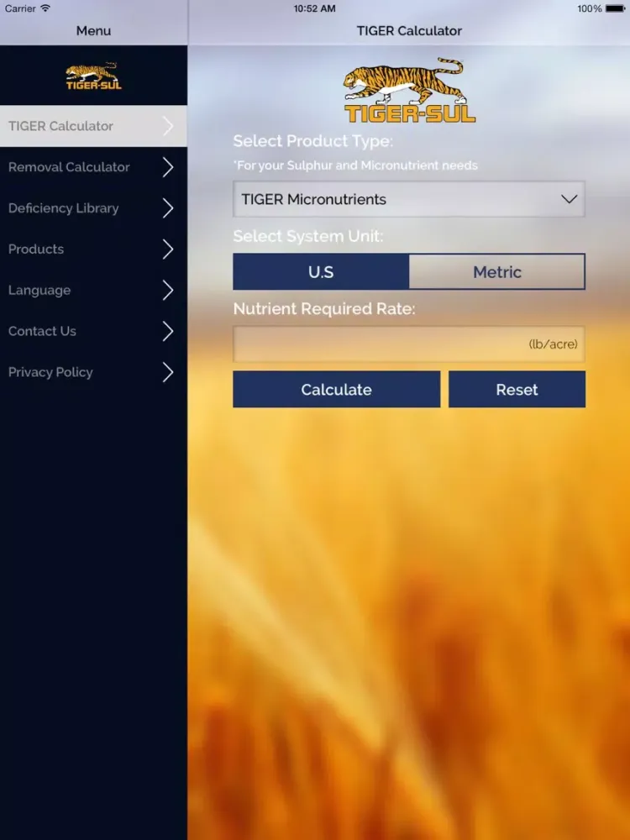Open the Removal Calculator menu item
The height and width of the screenshot is (840, 630).
click(93, 167)
